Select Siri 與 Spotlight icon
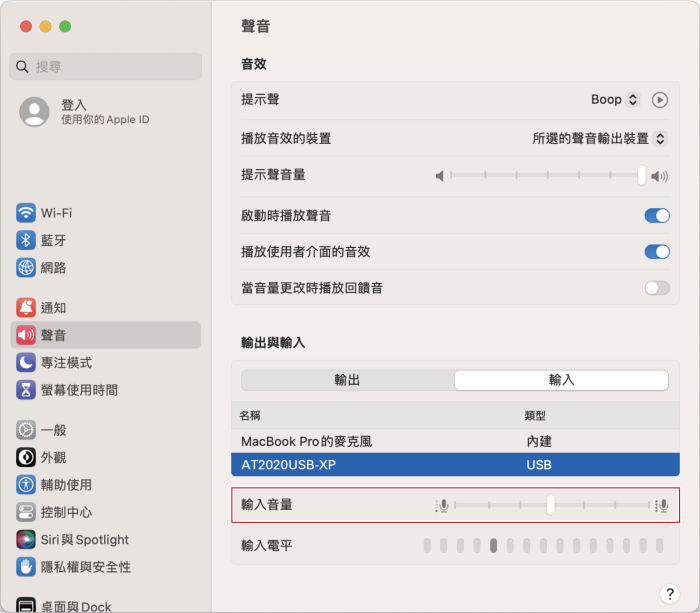The image size is (700, 613). [x=26, y=539]
